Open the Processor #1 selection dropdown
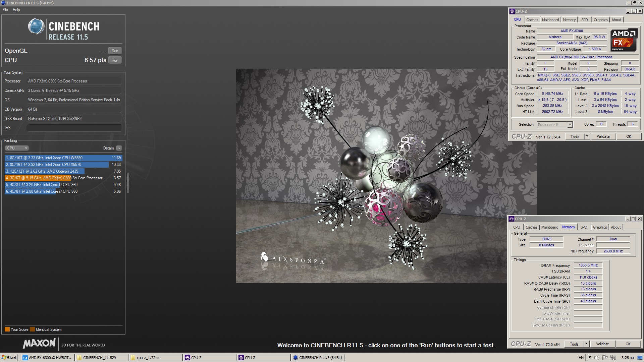The width and height of the screenshot is (644, 362). (x=554, y=125)
